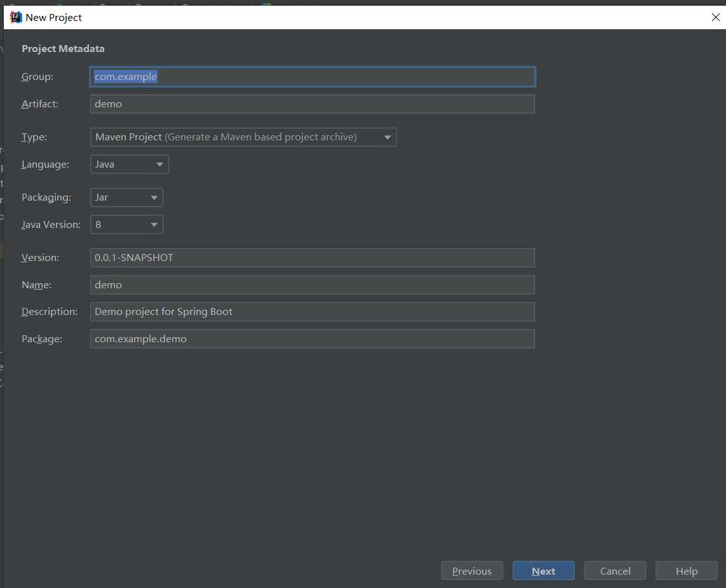Image resolution: width=726 pixels, height=588 pixels.
Task: Open the Language dropdown showing Java
Action: pyautogui.click(x=129, y=164)
